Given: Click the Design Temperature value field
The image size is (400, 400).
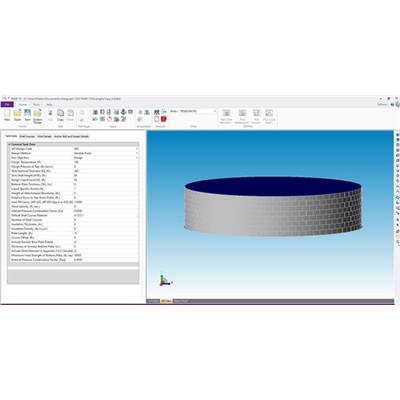Looking at the screenshot, I should pos(106,162).
